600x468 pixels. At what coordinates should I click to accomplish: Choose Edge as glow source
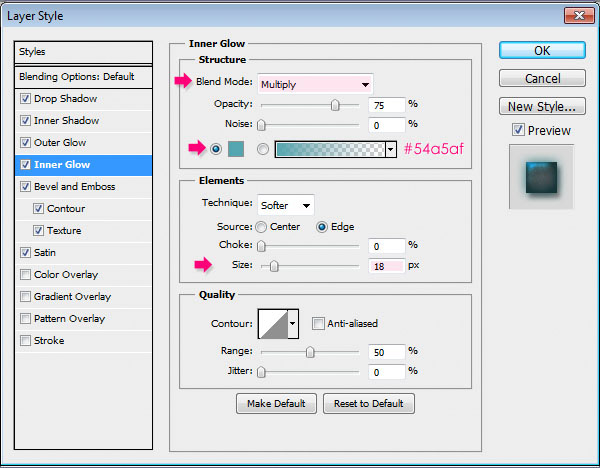point(322,227)
